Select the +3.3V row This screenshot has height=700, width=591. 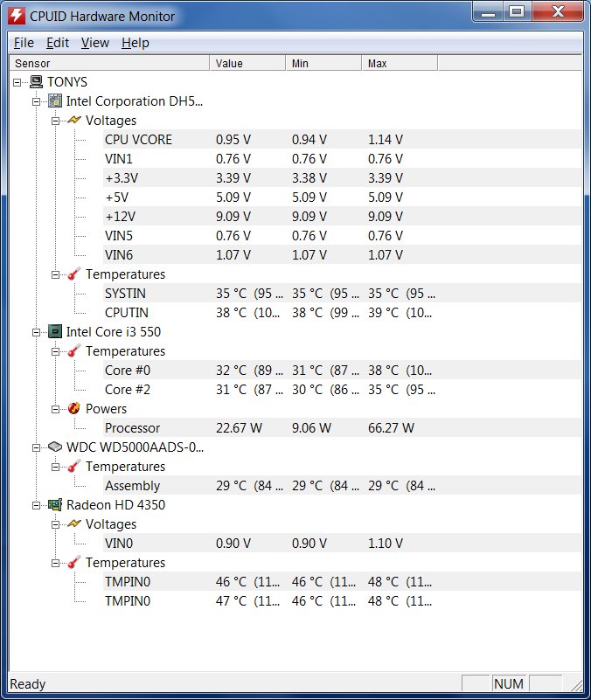point(342,177)
